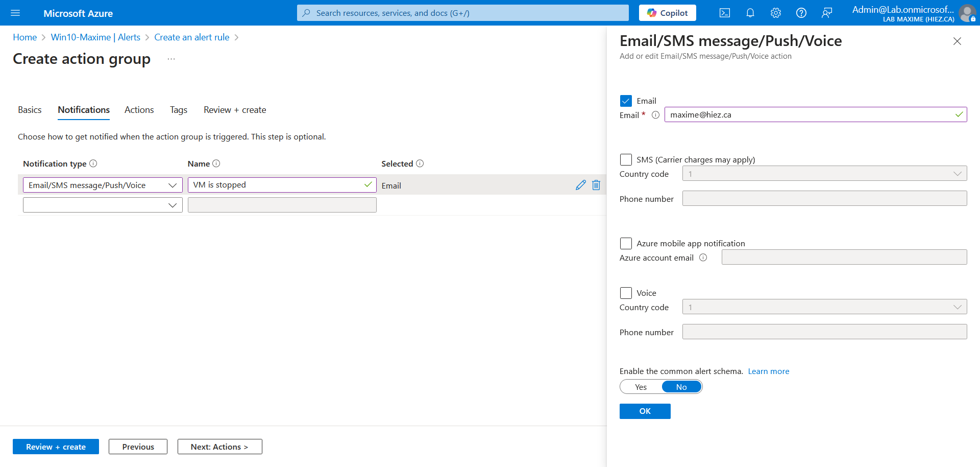Delete the 'VM is stopped' notification row
980x467 pixels.
pos(596,185)
